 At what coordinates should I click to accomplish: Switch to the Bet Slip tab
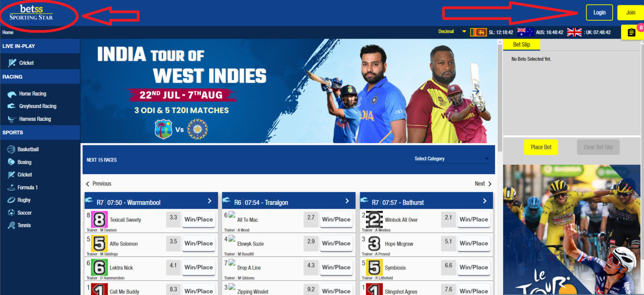521,44
